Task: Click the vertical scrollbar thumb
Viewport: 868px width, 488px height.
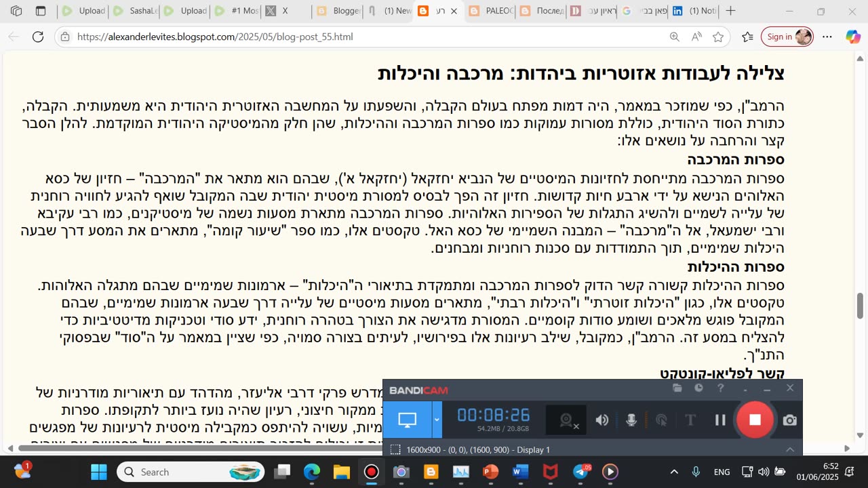Action: tap(861, 306)
